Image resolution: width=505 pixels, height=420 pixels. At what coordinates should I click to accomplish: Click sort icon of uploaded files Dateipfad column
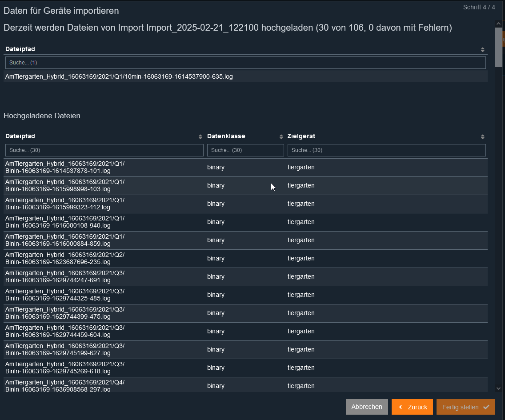tap(200, 136)
